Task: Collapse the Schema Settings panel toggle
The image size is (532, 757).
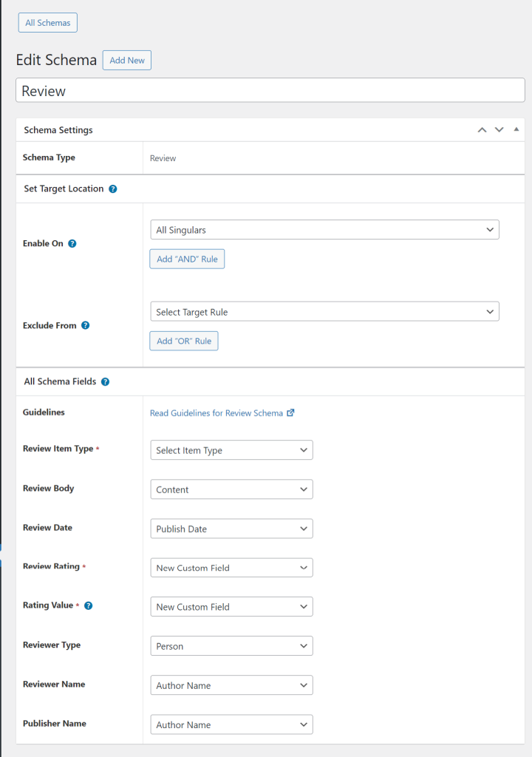Action: tap(516, 130)
